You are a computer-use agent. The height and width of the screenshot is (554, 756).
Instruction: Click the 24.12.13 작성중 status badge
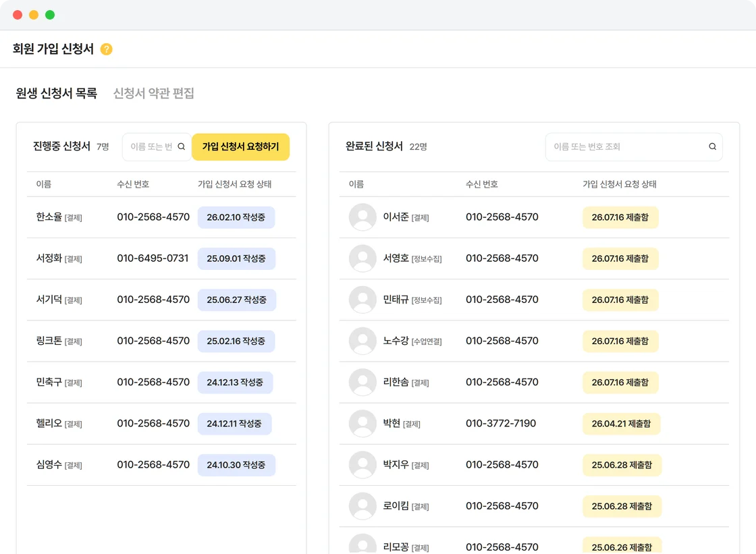(x=236, y=383)
